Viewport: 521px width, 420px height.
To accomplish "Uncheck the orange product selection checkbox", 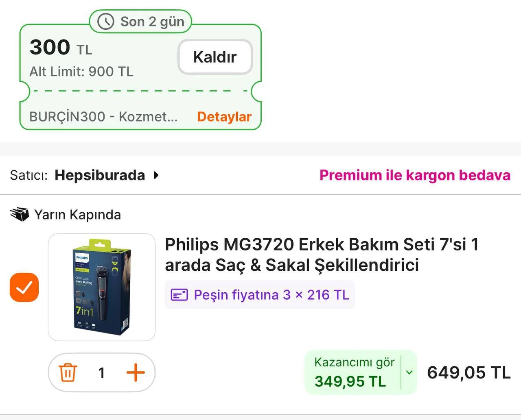I will (24, 287).
